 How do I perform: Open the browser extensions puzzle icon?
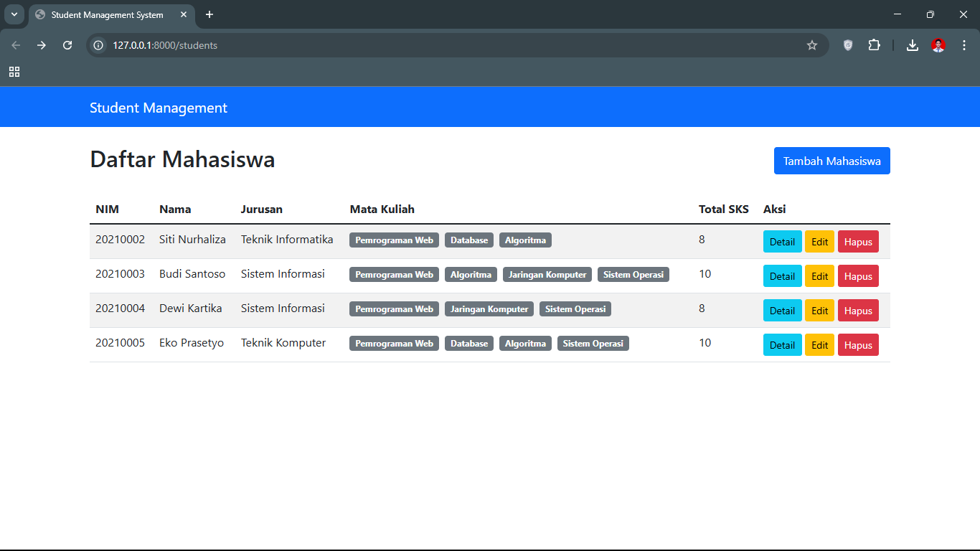coord(874,45)
